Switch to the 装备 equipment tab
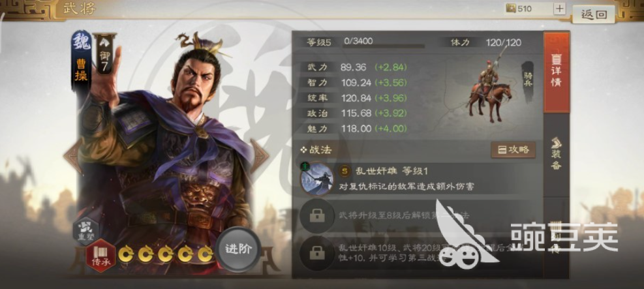The image size is (644, 289). (556, 154)
